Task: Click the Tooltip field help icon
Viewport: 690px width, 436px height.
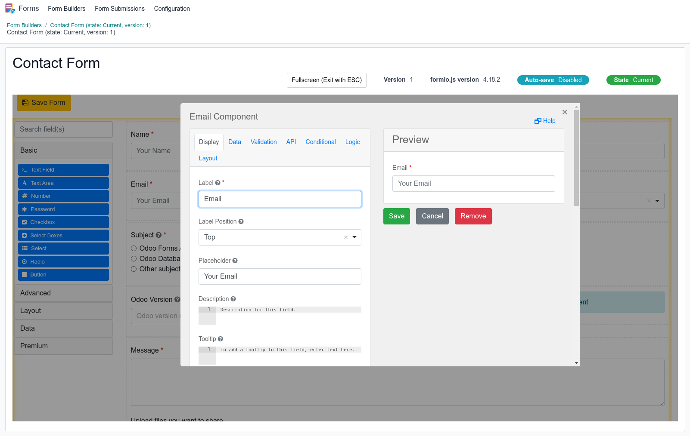Action: click(x=219, y=338)
